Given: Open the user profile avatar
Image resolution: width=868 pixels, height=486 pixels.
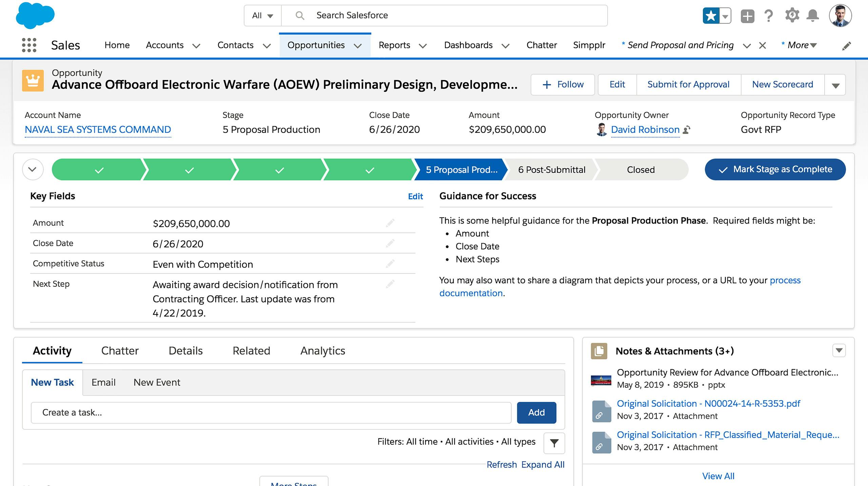Looking at the screenshot, I should tap(840, 16).
